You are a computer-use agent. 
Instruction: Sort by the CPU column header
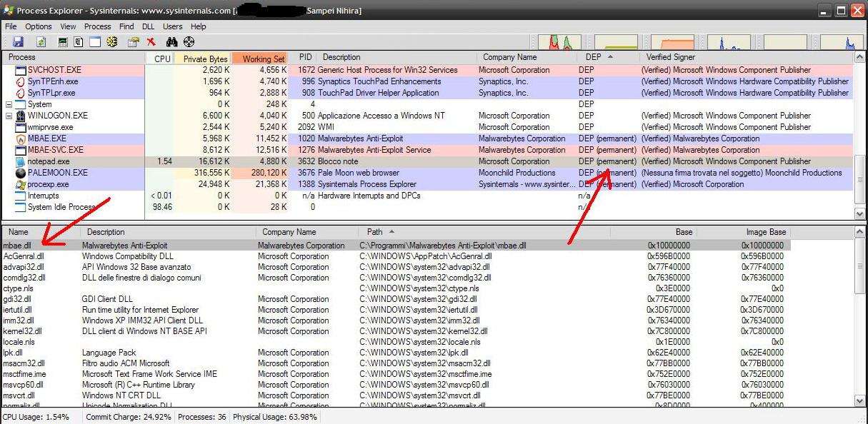tap(159, 58)
